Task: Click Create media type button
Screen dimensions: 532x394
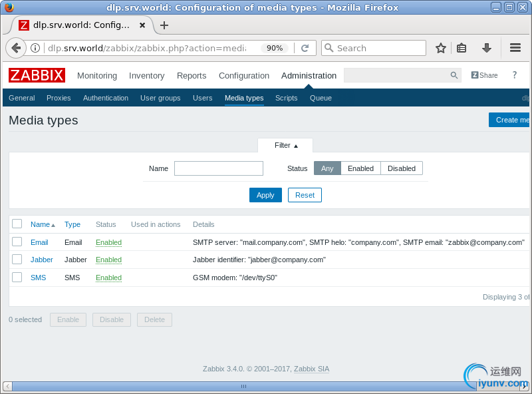Action: tap(509, 120)
